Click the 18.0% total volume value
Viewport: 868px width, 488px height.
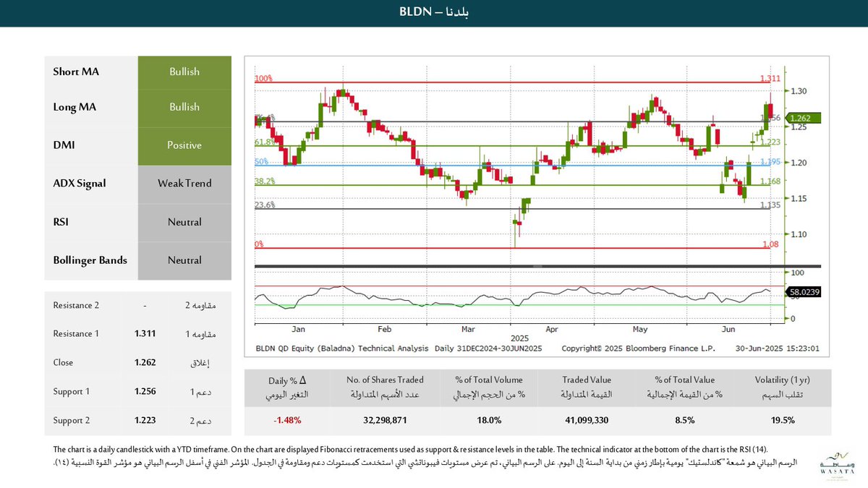(x=489, y=420)
